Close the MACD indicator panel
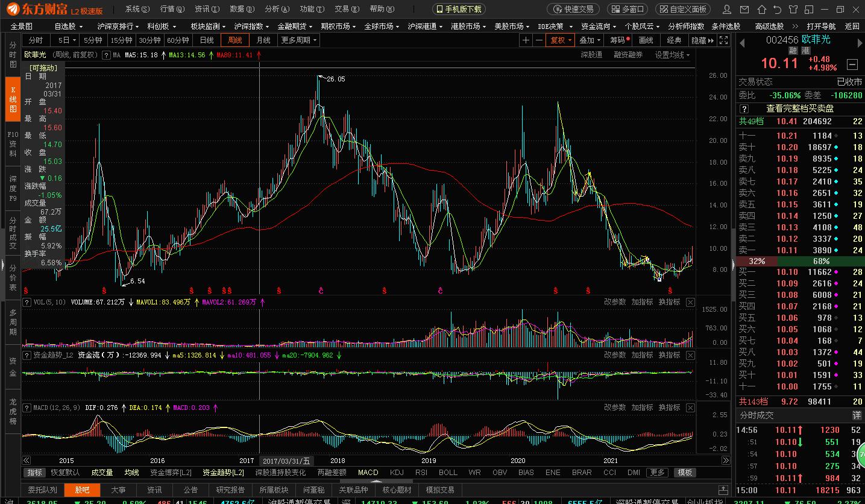This screenshot has width=865, height=504. coord(690,408)
